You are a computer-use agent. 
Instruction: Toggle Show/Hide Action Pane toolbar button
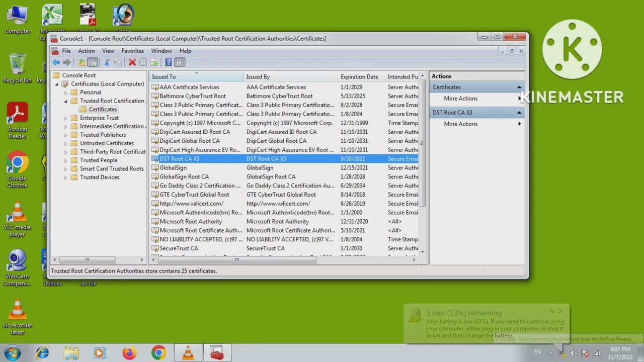click(x=180, y=62)
